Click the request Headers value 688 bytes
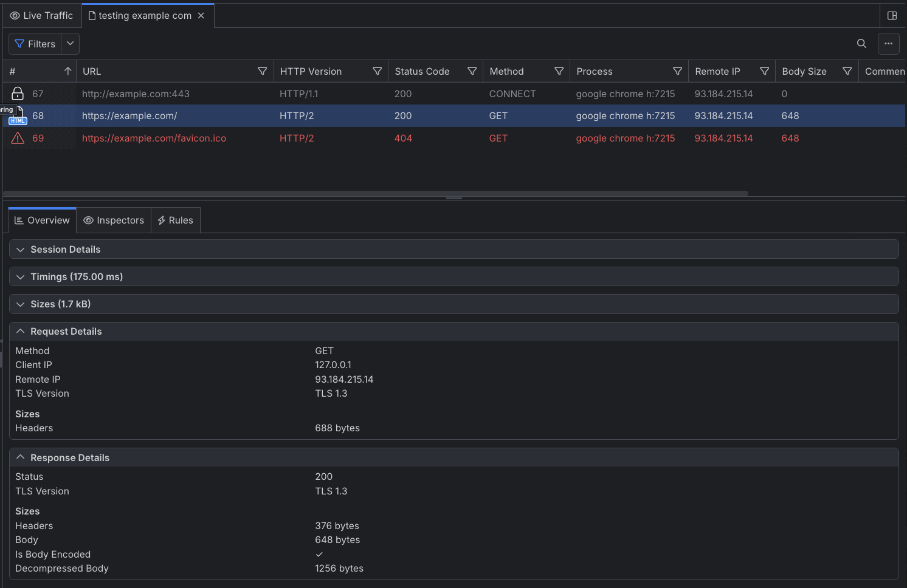Viewport: 907px width, 588px height. tap(337, 428)
